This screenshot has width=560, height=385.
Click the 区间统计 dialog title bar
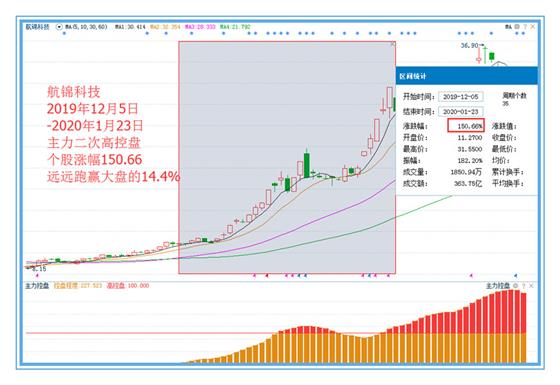click(x=466, y=76)
